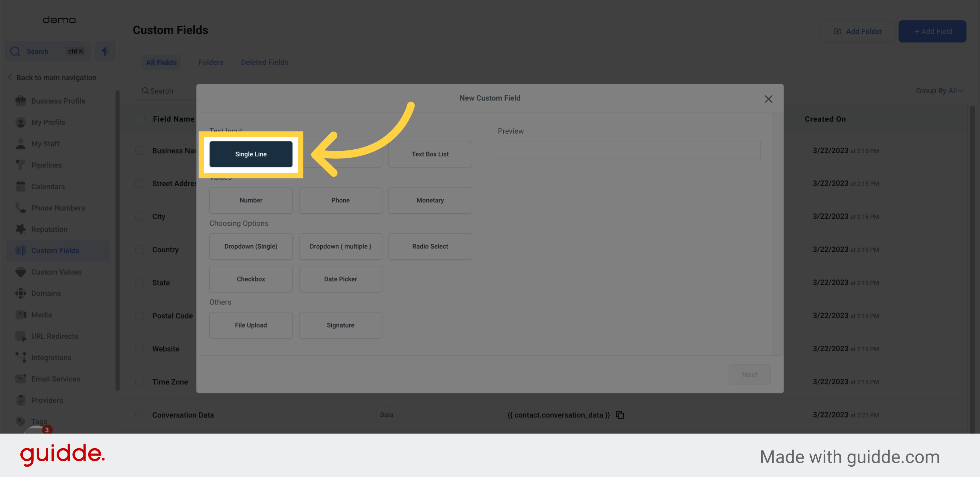Click the Custom Values icon

(x=21, y=272)
